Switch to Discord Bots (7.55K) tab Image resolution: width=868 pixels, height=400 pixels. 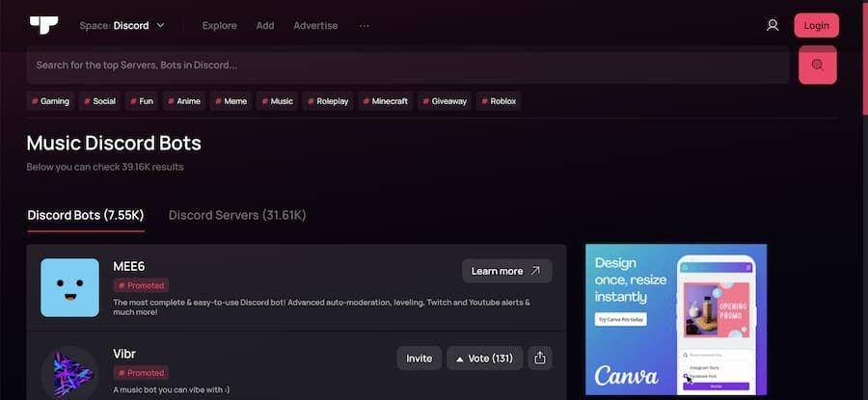[86, 215]
